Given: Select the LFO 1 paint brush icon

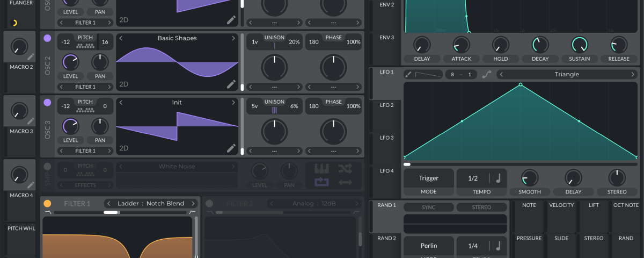Looking at the screenshot, I should pyautogui.click(x=408, y=75).
